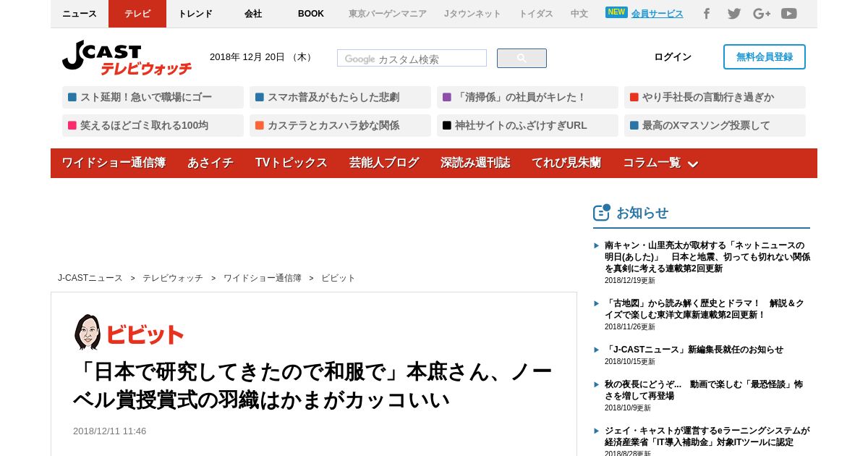Screen dimensions: 868x456
Task: Open headline やり手社長の言動行き過ぎか
Action: [x=715, y=97]
